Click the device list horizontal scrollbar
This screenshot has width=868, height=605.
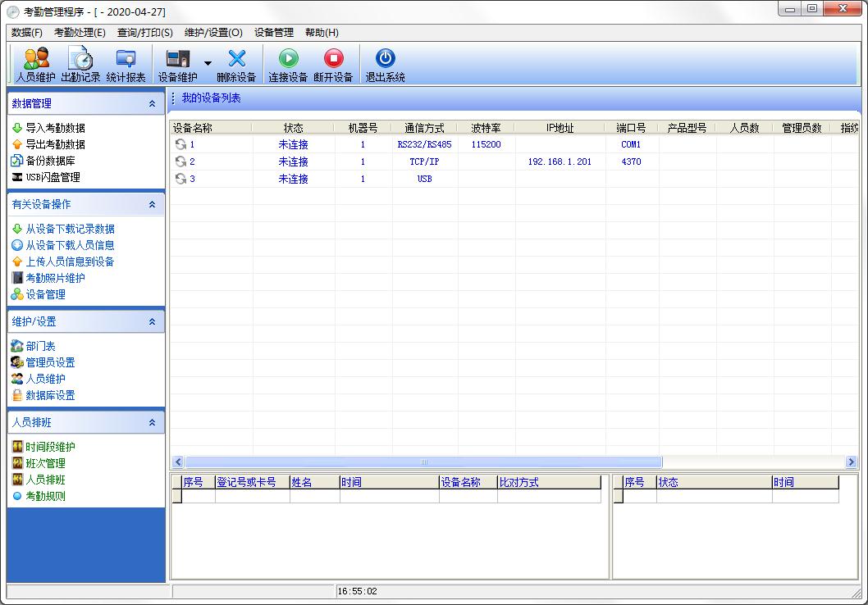click(x=423, y=462)
